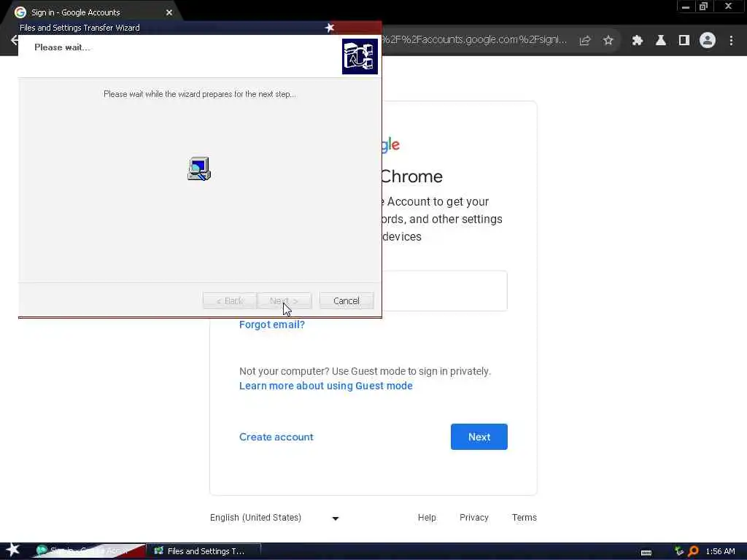Click the Chrome back arrow
747x560 pixels.
(13, 40)
